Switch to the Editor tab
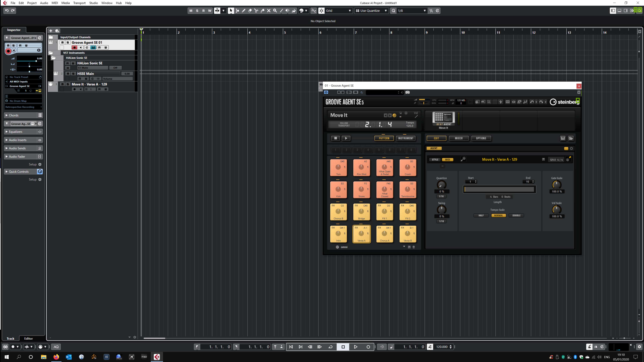The image size is (644, 362). (28, 338)
